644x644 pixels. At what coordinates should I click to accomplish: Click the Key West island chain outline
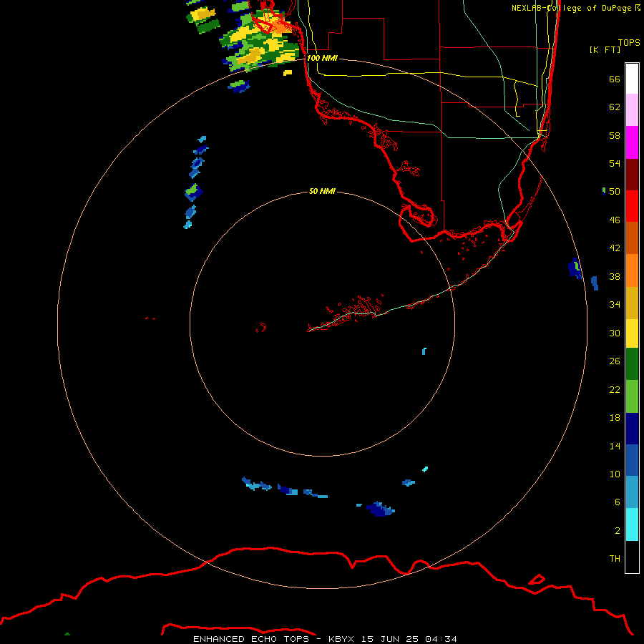tap(345, 315)
